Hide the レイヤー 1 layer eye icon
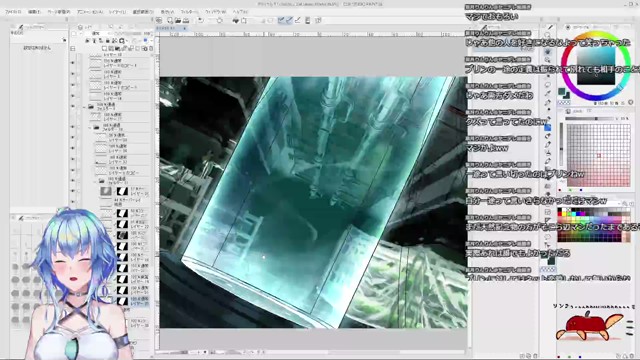 tap(73, 74)
